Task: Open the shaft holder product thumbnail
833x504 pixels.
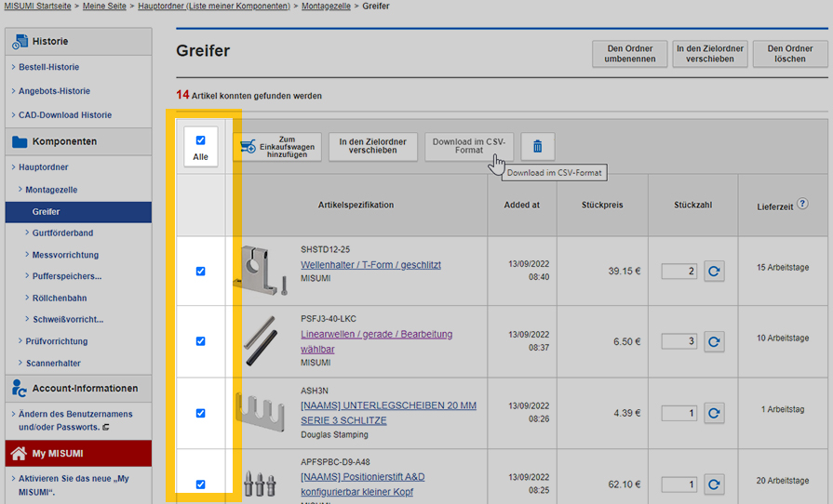Action: click(x=260, y=270)
